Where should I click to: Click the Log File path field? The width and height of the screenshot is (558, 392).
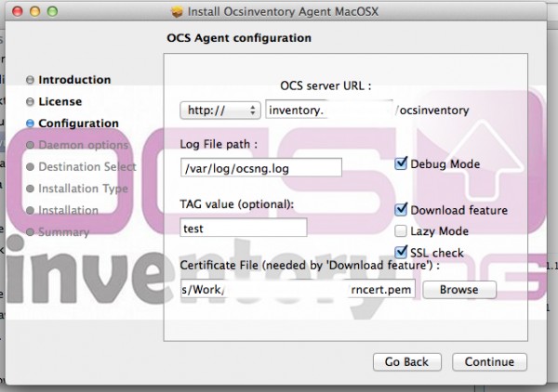coord(261,168)
